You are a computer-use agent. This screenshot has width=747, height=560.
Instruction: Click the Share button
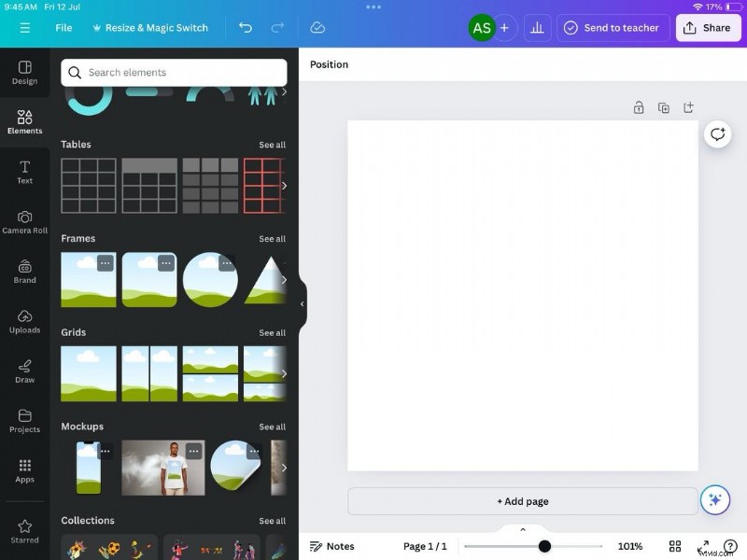point(708,28)
